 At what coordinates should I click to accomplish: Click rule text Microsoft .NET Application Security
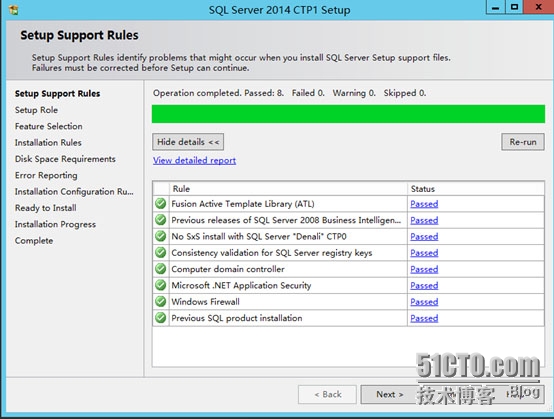click(x=241, y=285)
